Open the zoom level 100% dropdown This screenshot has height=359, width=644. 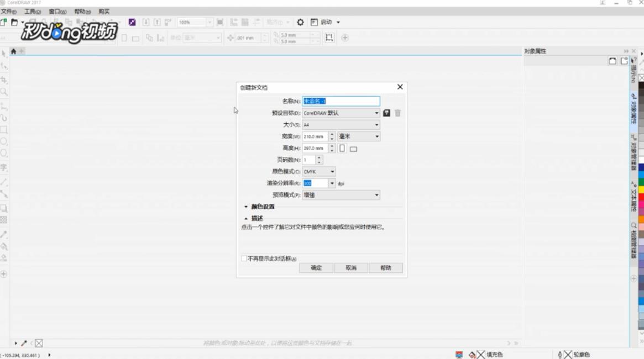coord(210,22)
